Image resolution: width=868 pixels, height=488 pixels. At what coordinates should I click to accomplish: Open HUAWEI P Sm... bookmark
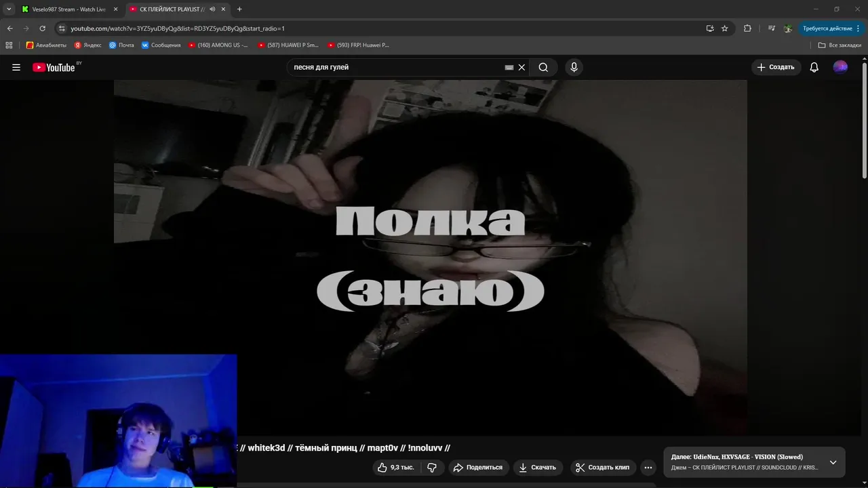(x=288, y=45)
